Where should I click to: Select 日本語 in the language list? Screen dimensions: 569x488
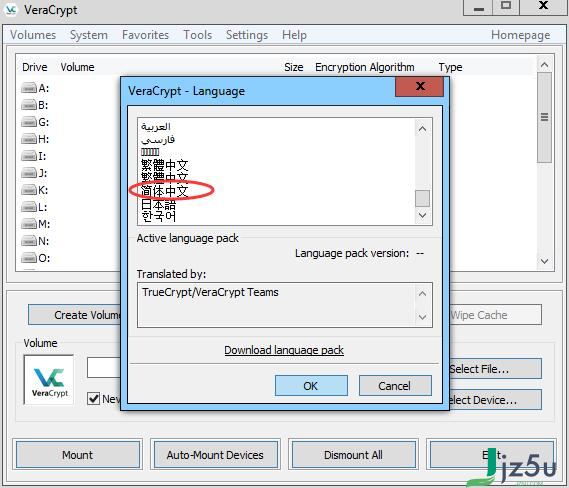click(x=158, y=204)
